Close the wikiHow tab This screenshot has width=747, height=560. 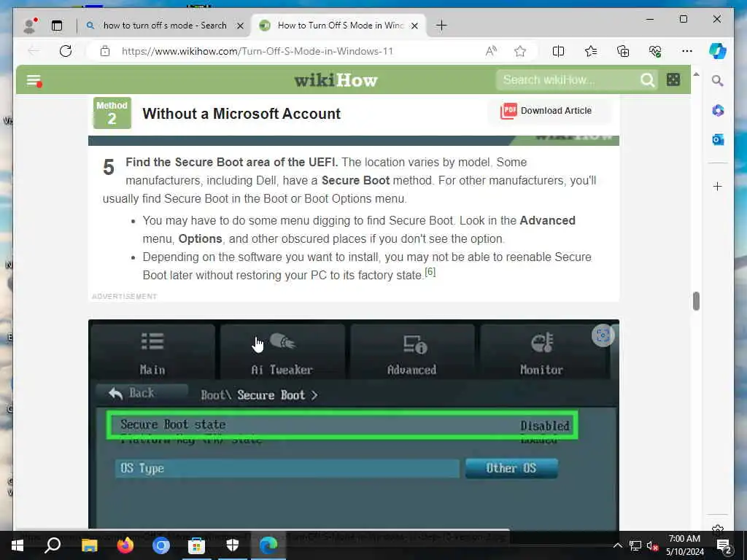point(415,26)
